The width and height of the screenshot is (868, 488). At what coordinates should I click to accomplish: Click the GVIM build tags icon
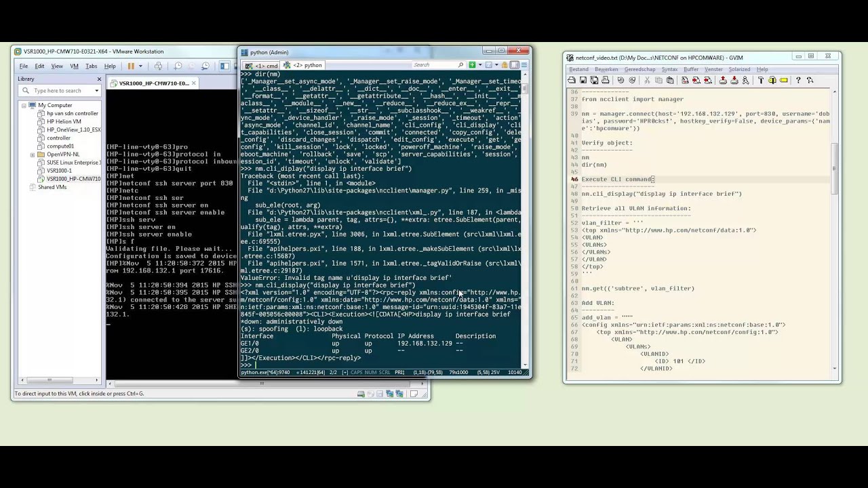click(772, 80)
